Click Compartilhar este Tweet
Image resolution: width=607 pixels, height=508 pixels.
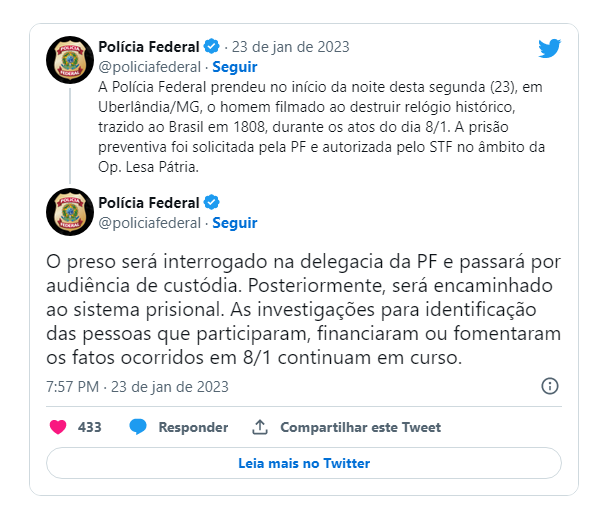pyautogui.click(x=360, y=427)
